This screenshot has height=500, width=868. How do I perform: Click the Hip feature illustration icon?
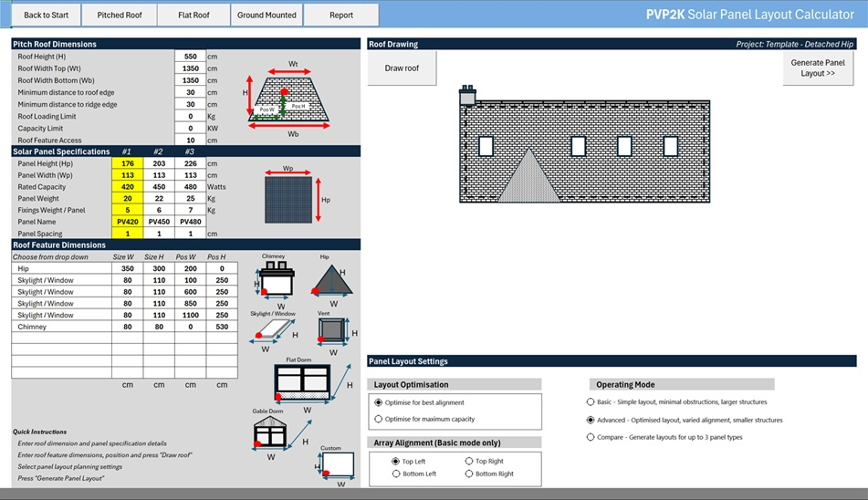point(332,280)
